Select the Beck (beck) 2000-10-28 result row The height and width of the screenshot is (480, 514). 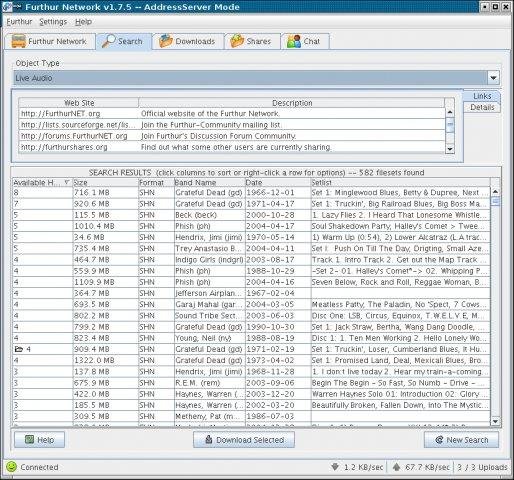251,215
